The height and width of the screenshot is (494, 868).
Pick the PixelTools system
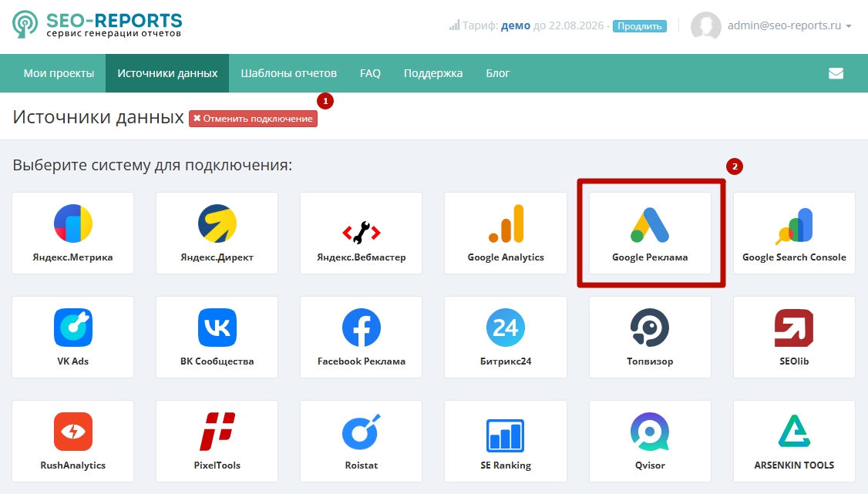coord(217,441)
